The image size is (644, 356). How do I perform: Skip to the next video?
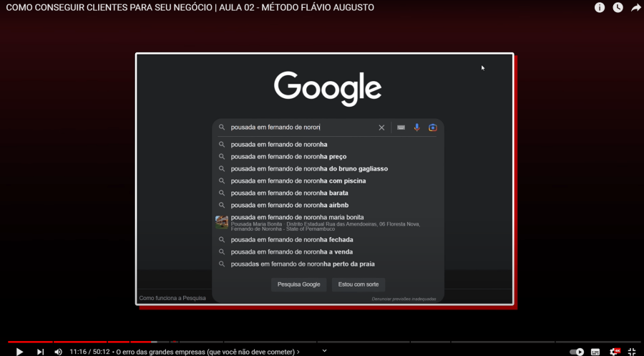coord(40,352)
